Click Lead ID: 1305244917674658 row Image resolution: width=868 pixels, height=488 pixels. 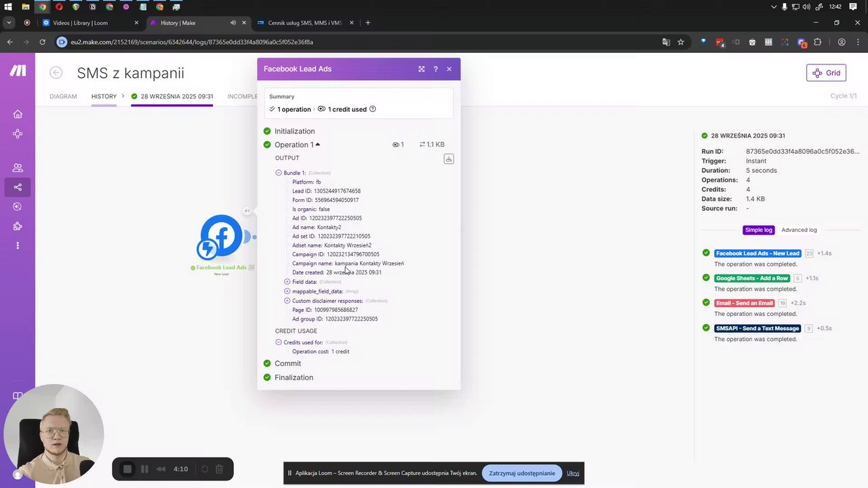pyautogui.click(x=326, y=191)
